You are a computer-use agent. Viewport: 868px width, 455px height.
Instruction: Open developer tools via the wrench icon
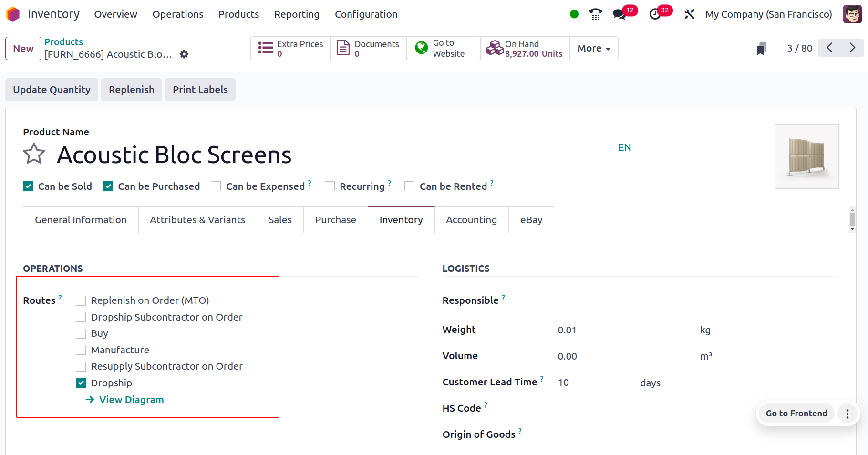[689, 14]
